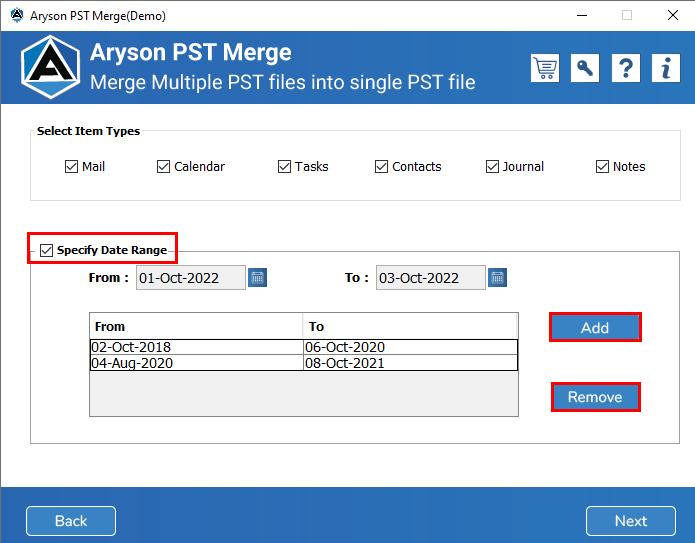Show about info via i icon
The height and width of the screenshot is (543, 695).
point(666,68)
